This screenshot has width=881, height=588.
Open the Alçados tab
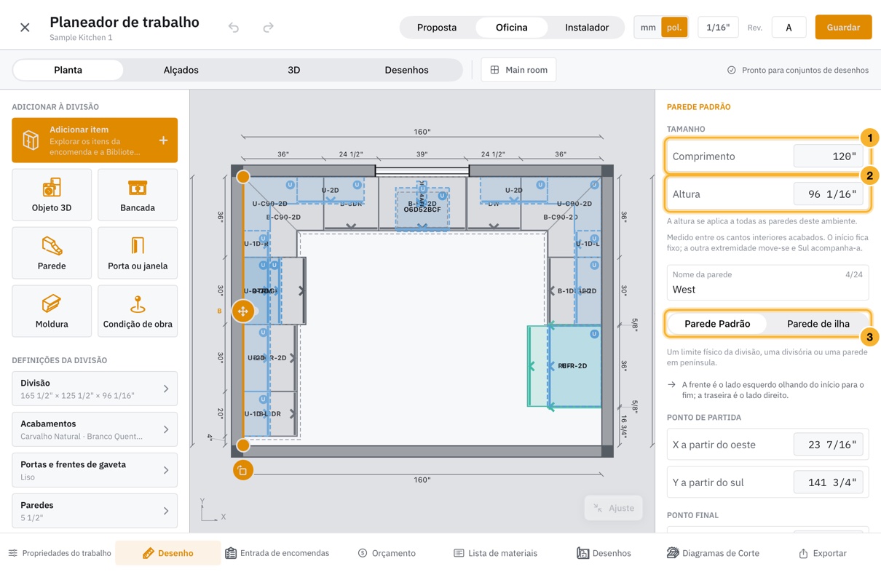[x=181, y=70]
